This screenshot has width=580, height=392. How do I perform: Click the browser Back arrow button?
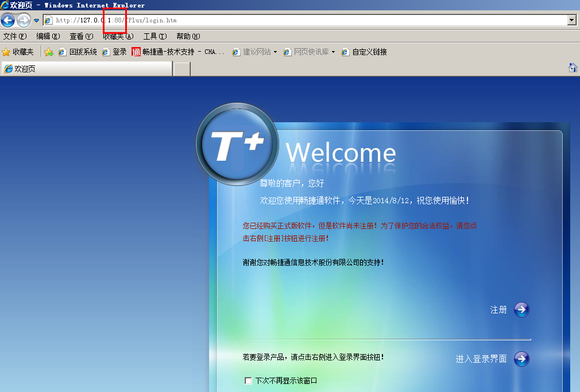point(8,20)
